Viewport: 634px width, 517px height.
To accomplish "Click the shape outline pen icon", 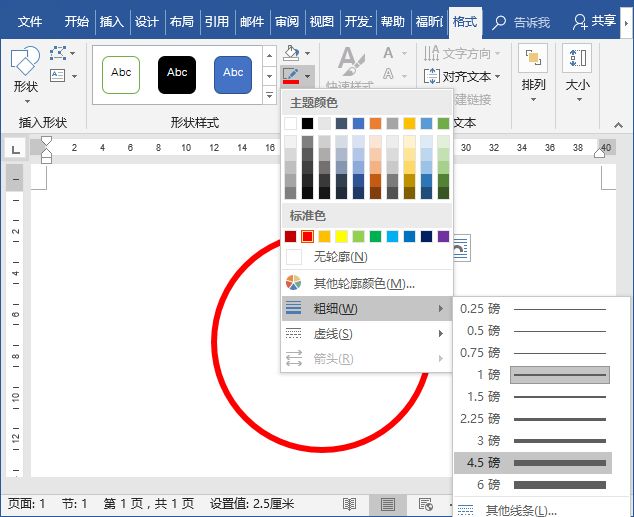I will click(x=291, y=76).
